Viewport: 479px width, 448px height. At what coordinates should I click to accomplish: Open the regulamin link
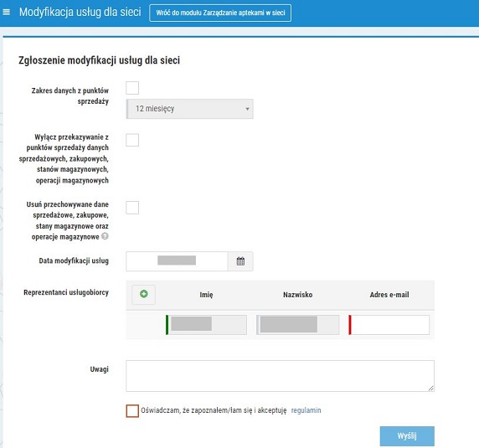[x=306, y=410]
